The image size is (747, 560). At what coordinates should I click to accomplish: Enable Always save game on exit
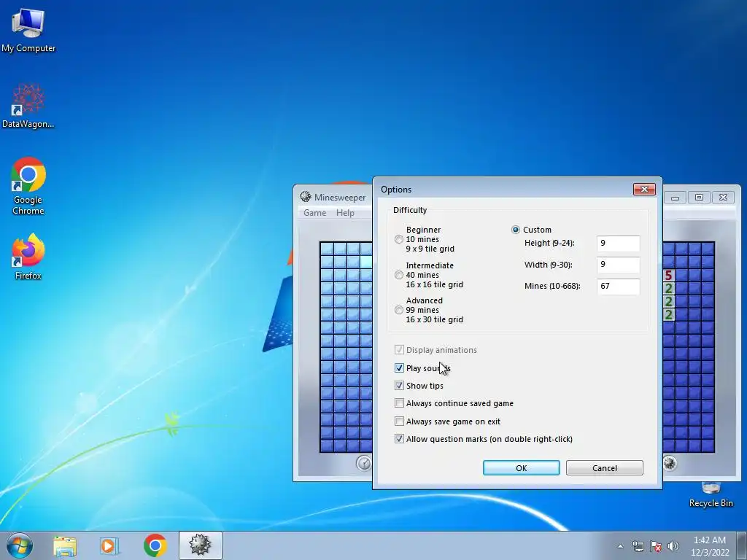[399, 421]
